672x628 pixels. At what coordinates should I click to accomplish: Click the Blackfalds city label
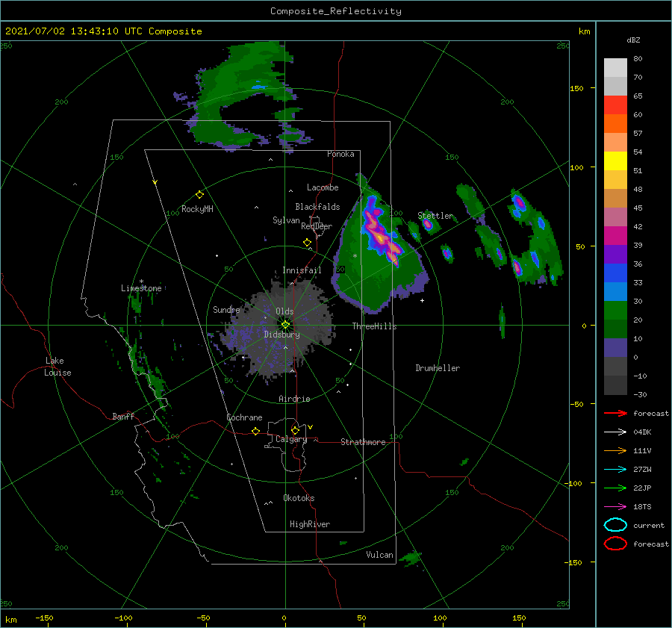click(x=317, y=207)
